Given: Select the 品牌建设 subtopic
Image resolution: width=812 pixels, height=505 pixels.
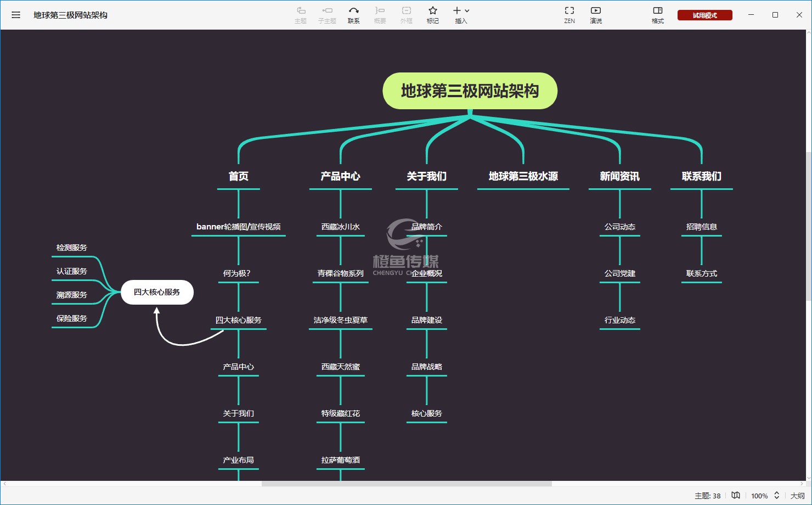Looking at the screenshot, I should tap(427, 320).
